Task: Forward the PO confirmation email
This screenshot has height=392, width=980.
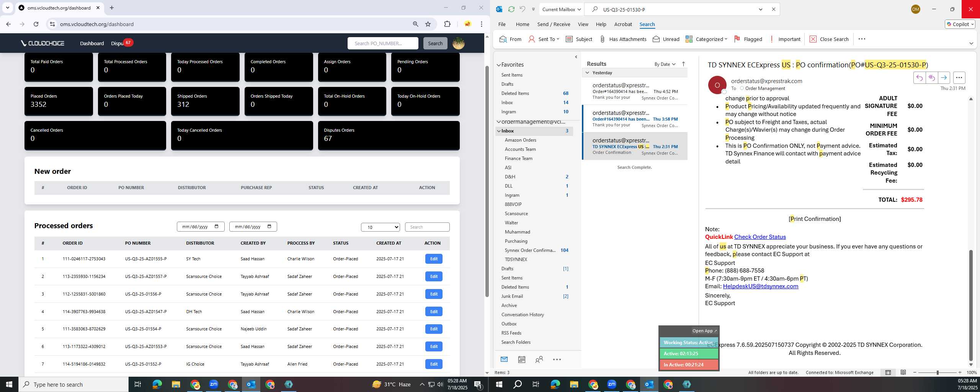Action: pos(944,78)
